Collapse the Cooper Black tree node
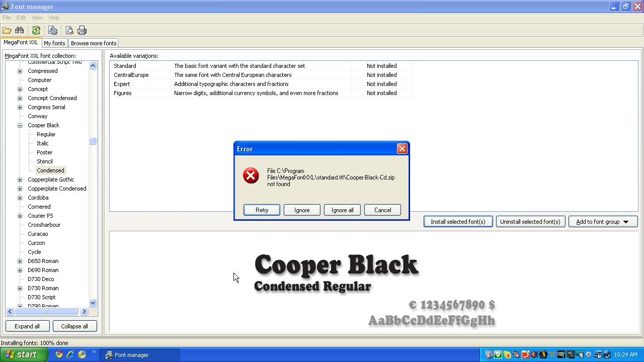This screenshot has width=644, height=362. click(20, 125)
